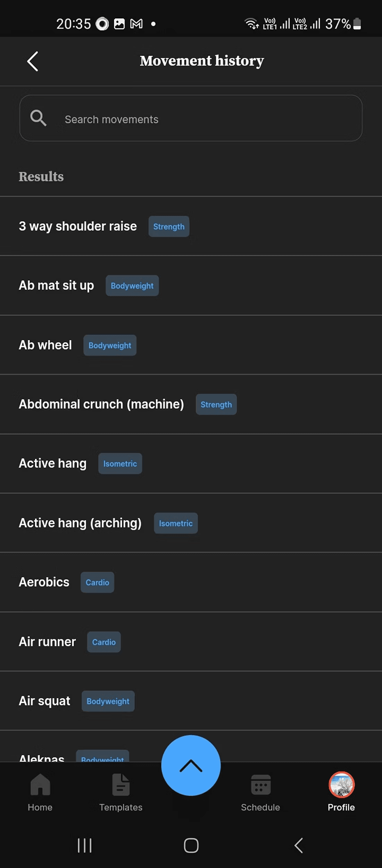The image size is (382, 868).
Task: Open the Schedule calendar icon
Action: coord(260,785)
